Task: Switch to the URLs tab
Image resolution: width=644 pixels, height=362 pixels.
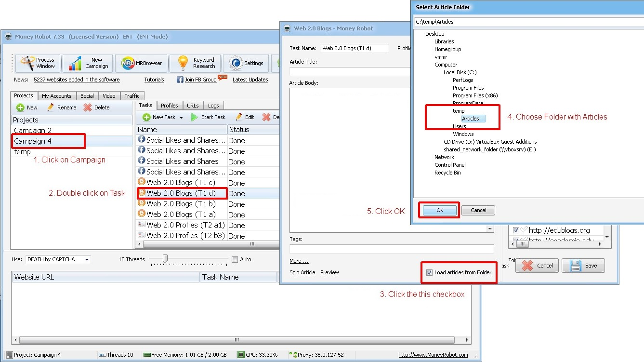Action: point(193,106)
